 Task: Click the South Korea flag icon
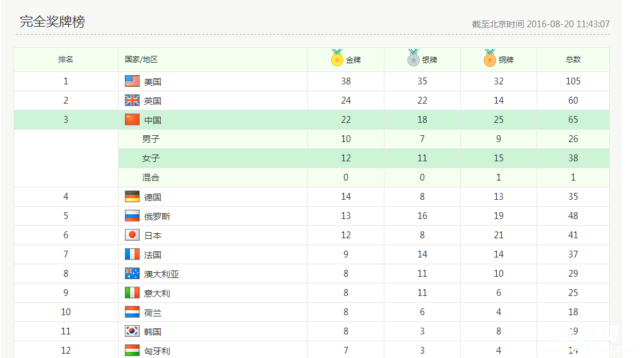pyautogui.click(x=132, y=331)
